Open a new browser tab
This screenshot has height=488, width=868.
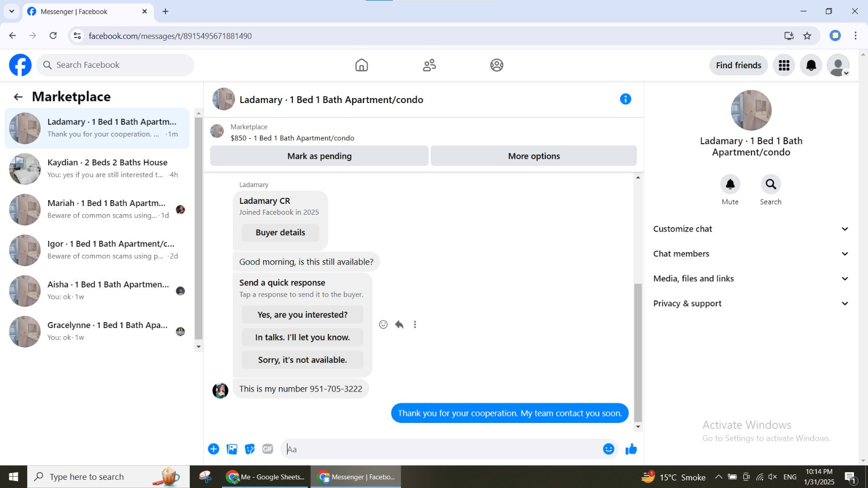pos(165,11)
